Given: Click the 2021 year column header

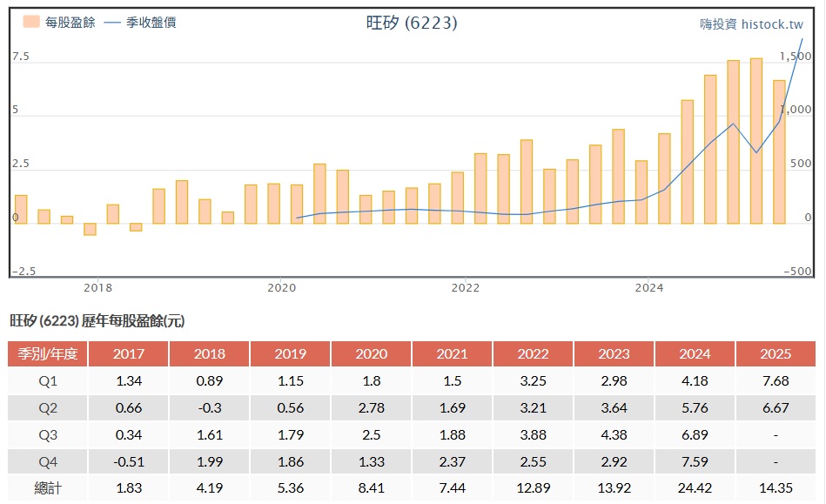Looking at the screenshot, I should tap(452, 354).
